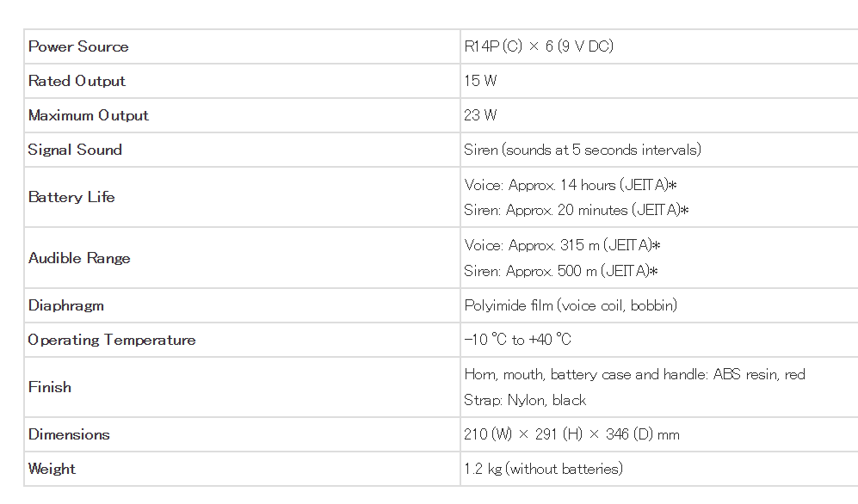Click the Battery Life label
Image resolution: width=858 pixels, height=504 pixels.
click(71, 197)
